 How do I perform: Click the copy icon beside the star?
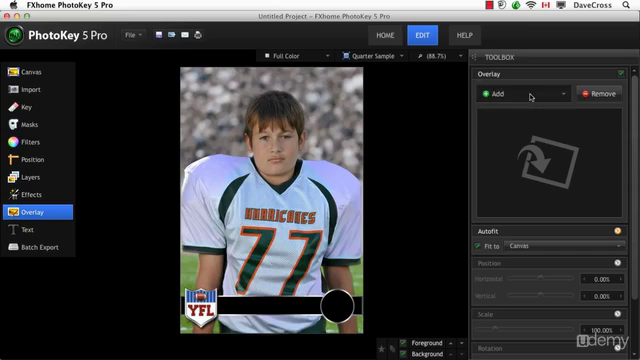pos(392,349)
